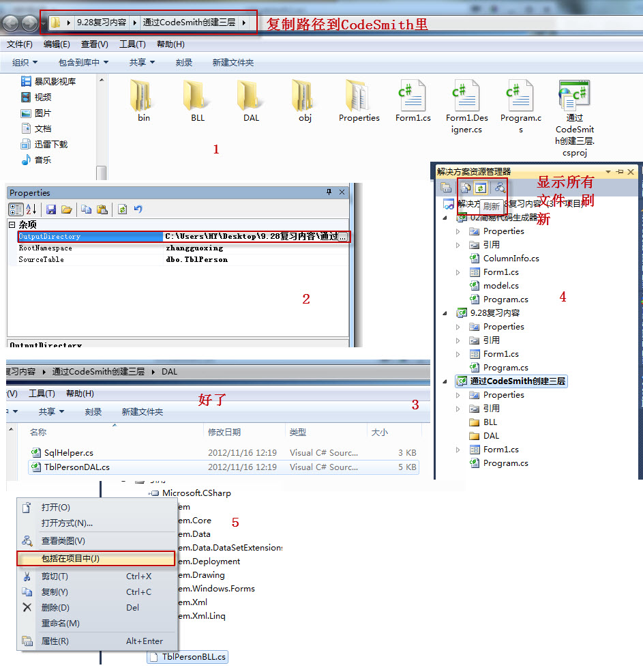This screenshot has height=672, width=643.
Task: Expand Form1.cs under the 02简易代码生成器 project
Action: (458, 273)
